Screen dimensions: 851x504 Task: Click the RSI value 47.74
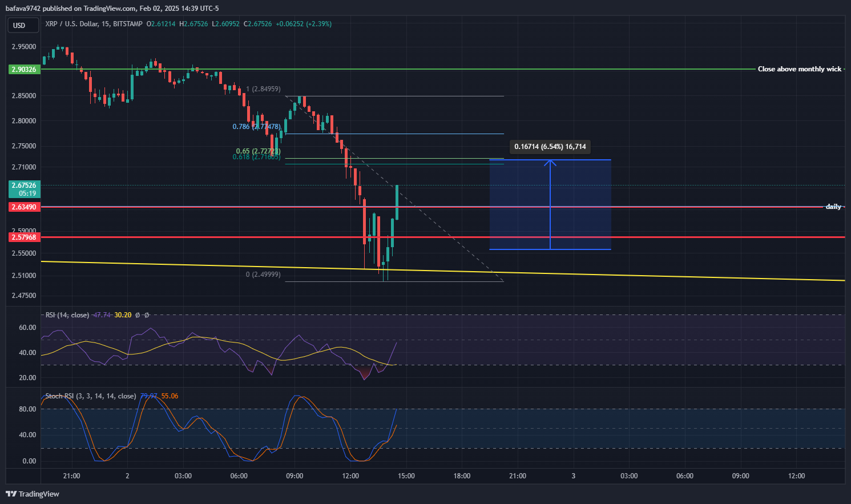click(x=102, y=315)
